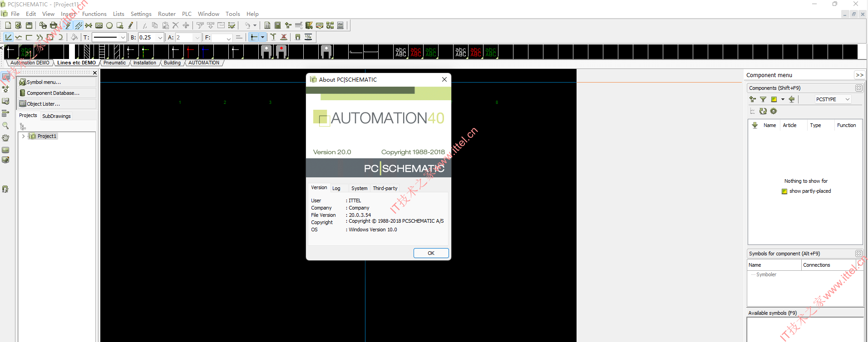Click the Zoom magnifier icon in left sidebar

tap(5, 125)
